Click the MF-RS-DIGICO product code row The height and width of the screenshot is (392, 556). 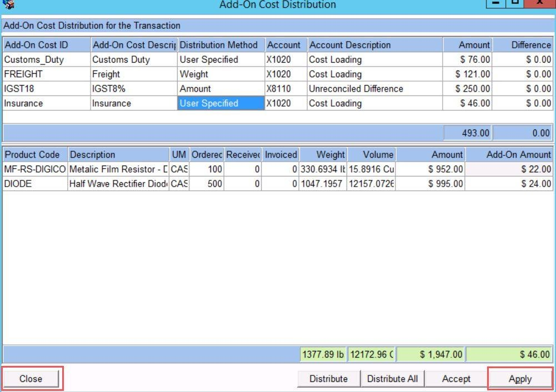(34, 169)
